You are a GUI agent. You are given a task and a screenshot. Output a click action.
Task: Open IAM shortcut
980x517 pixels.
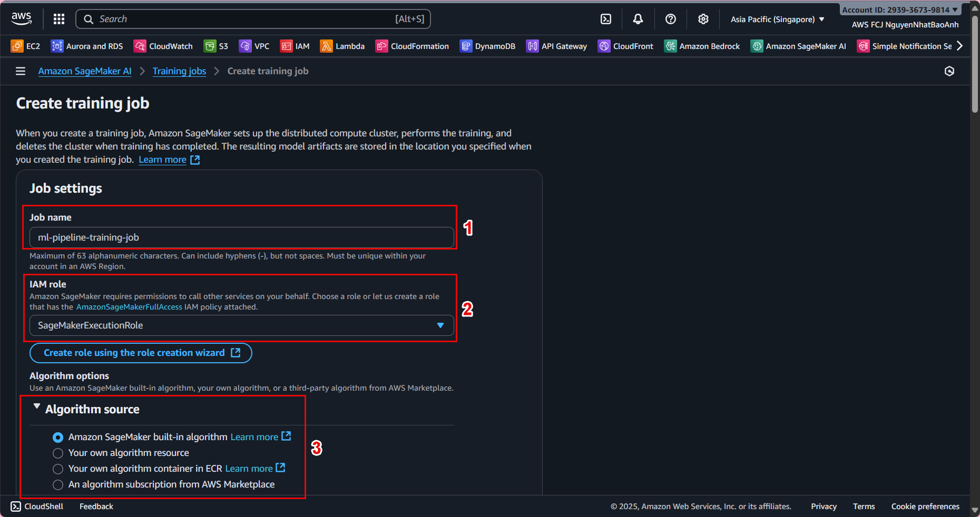click(295, 46)
